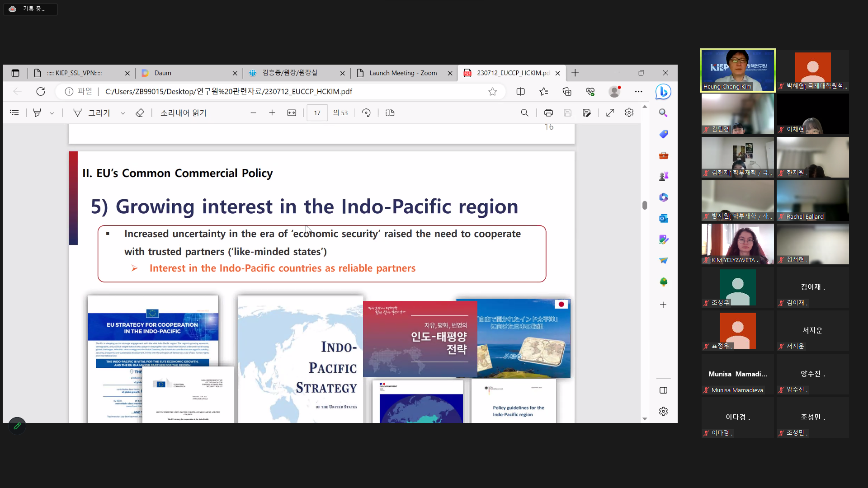Toggle split screen view in Edge
This screenshot has height=488, width=868.
pos(520,92)
